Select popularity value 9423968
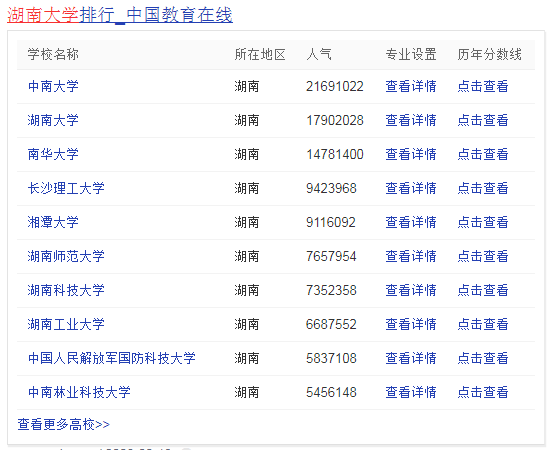This screenshot has width=556, height=450. [331, 188]
